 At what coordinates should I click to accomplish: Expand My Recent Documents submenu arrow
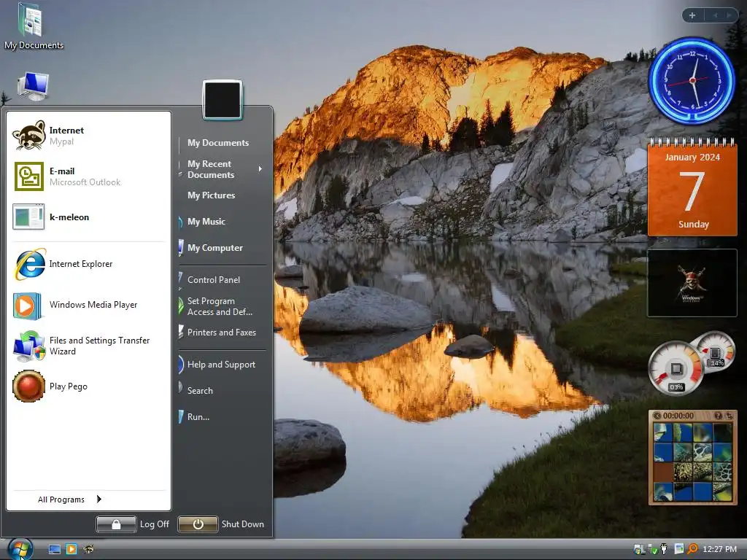pos(260,169)
